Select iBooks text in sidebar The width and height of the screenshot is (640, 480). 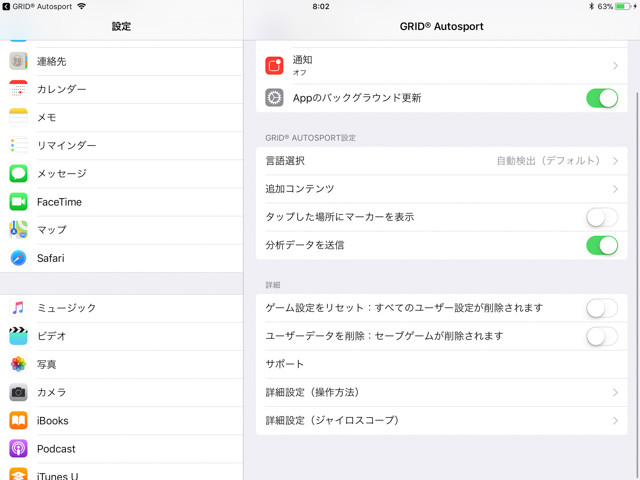coord(53,420)
